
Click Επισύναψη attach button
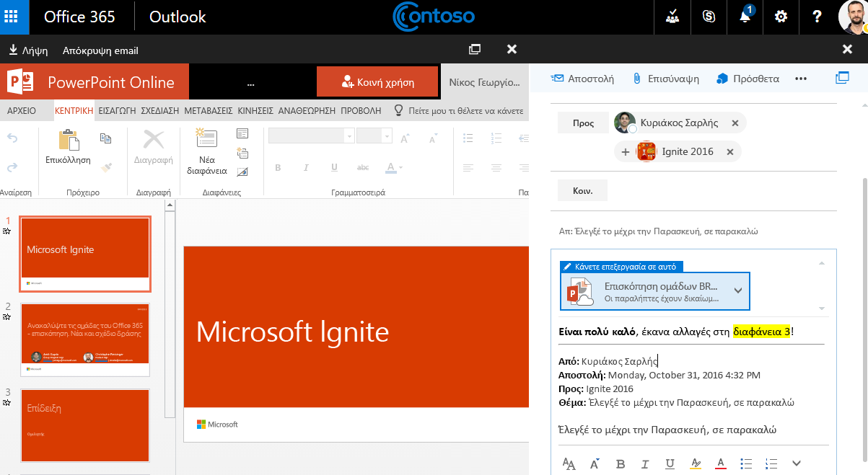pos(665,79)
